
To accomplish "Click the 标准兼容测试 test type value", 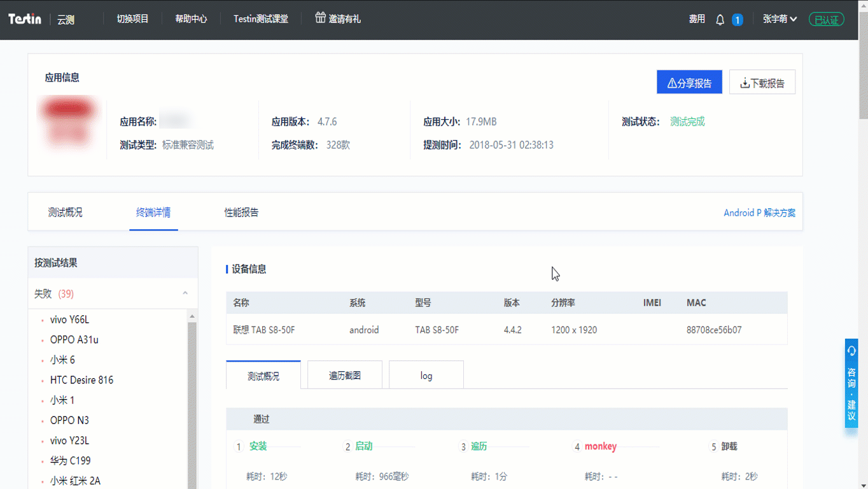I will 188,145.
